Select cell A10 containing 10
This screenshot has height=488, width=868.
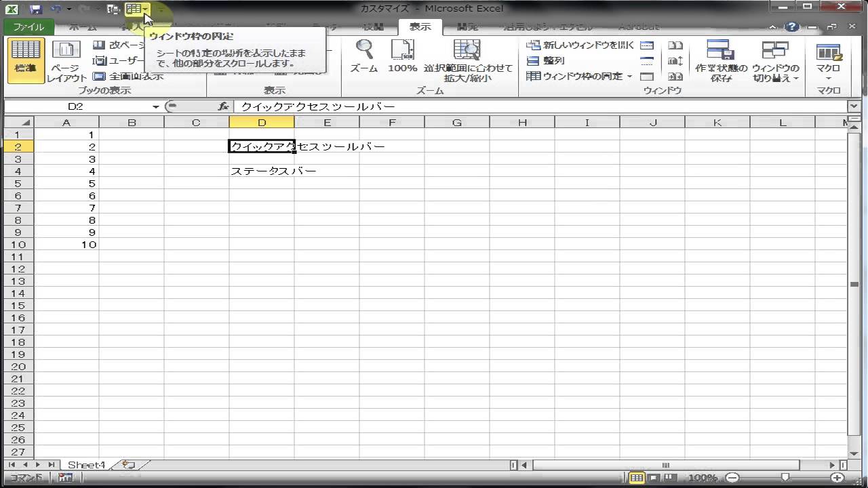[66, 244]
